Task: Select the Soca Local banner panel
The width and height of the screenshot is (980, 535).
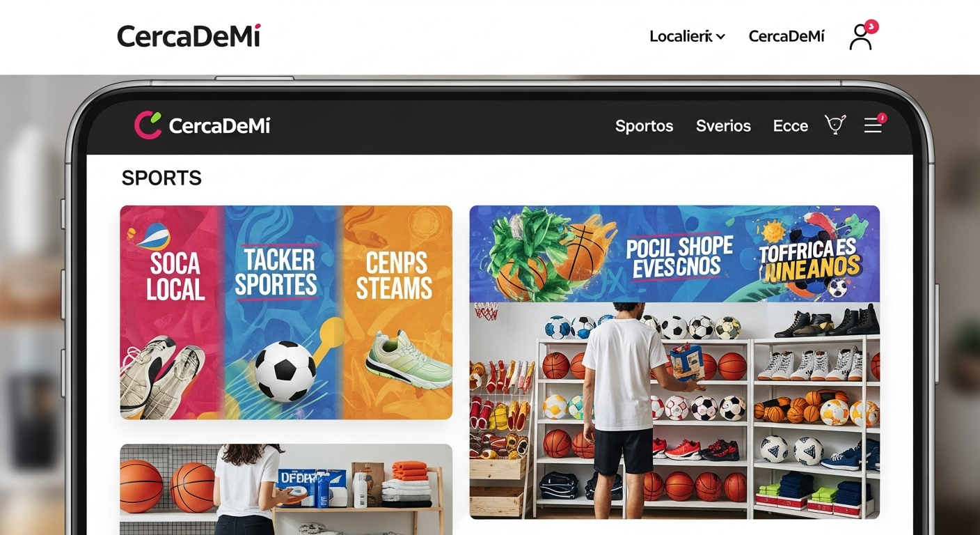Action: (x=172, y=312)
